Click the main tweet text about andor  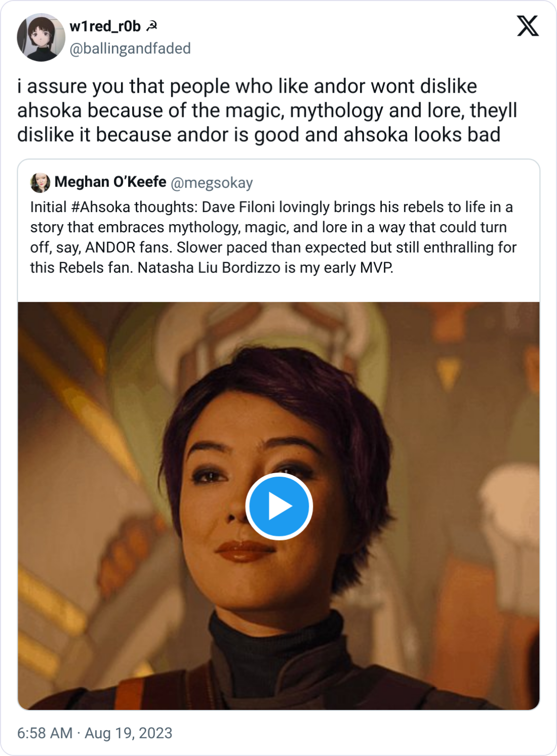(x=267, y=110)
